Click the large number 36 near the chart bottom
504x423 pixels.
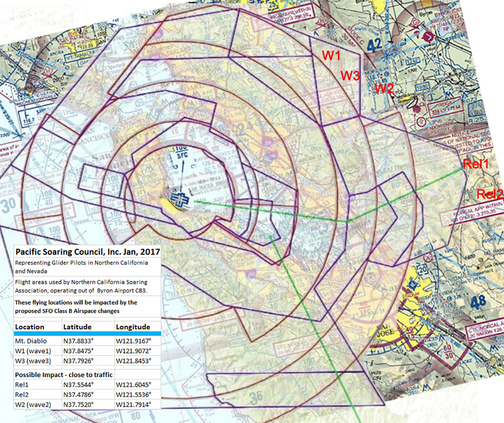[x=256, y=398]
